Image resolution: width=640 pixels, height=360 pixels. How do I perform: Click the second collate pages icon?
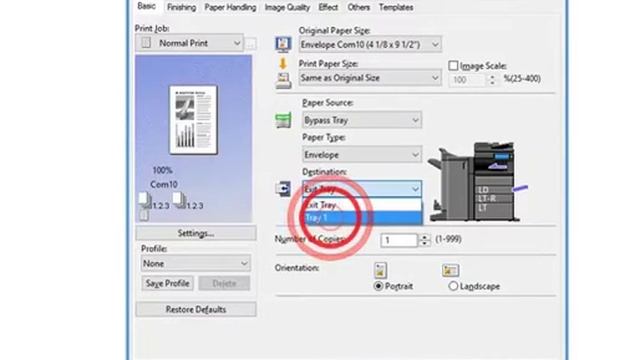[x=179, y=200]
